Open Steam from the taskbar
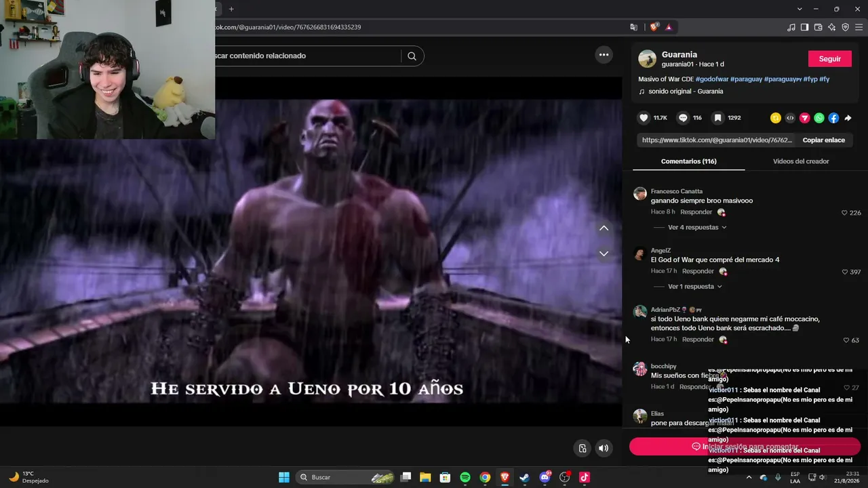The image size is (868, 488). tap(524, 477)
